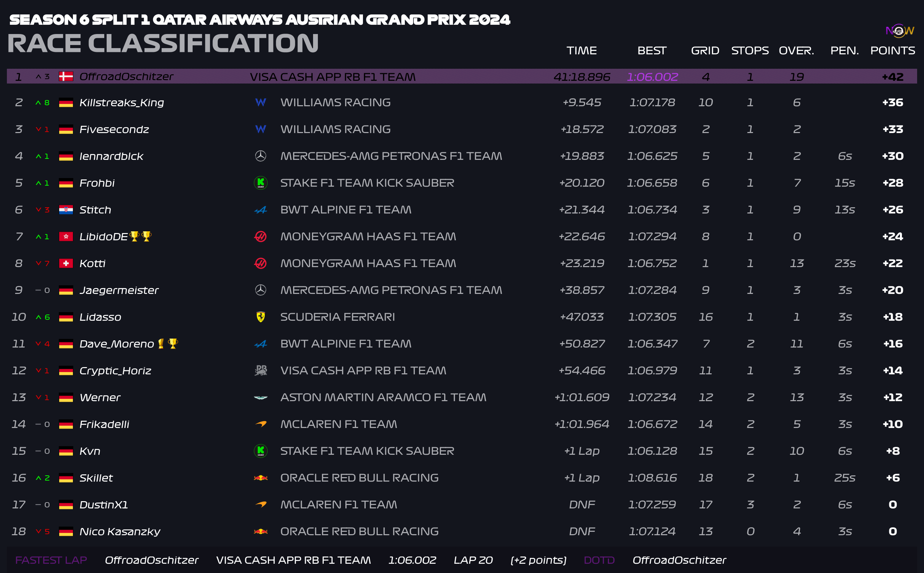The width and height of the screenshot is (924, 573).
Task: Click the SCUDERIA FERRARI team name
Action: pos(337,317)
